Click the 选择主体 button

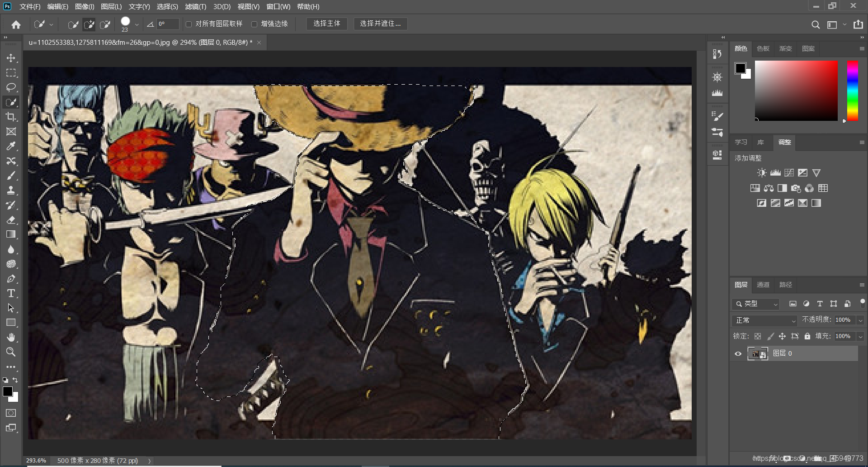(x=327, y=24)
